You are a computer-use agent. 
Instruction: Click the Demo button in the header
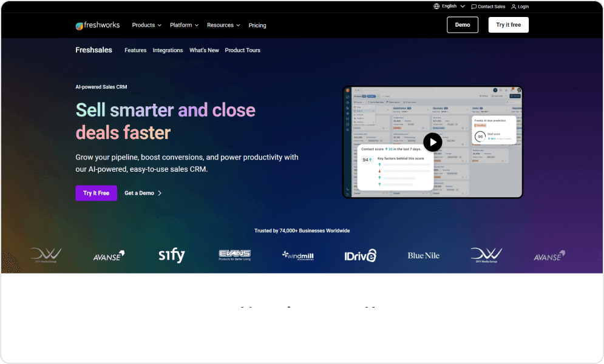pyautogui.click(x=462, y=25)
